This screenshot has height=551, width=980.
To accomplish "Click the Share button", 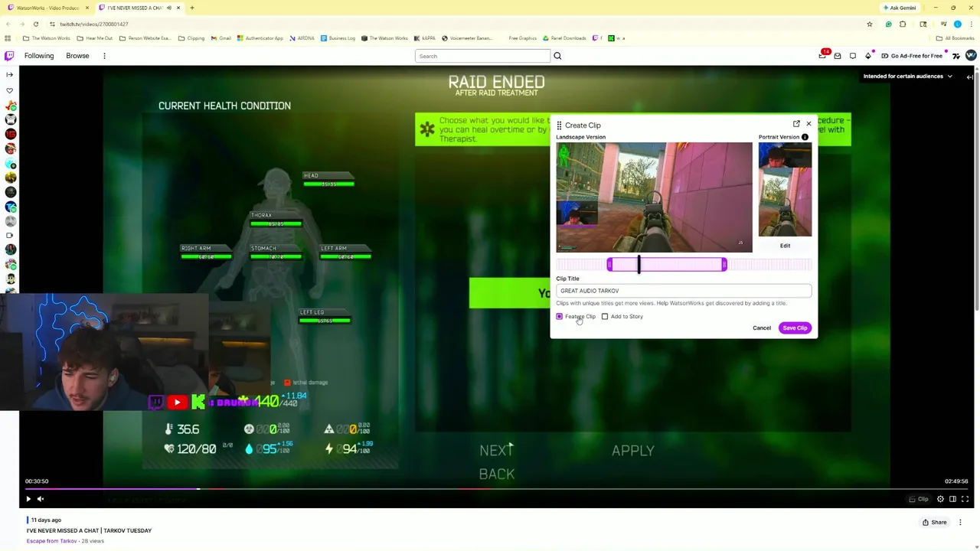I will coord(934,523).
